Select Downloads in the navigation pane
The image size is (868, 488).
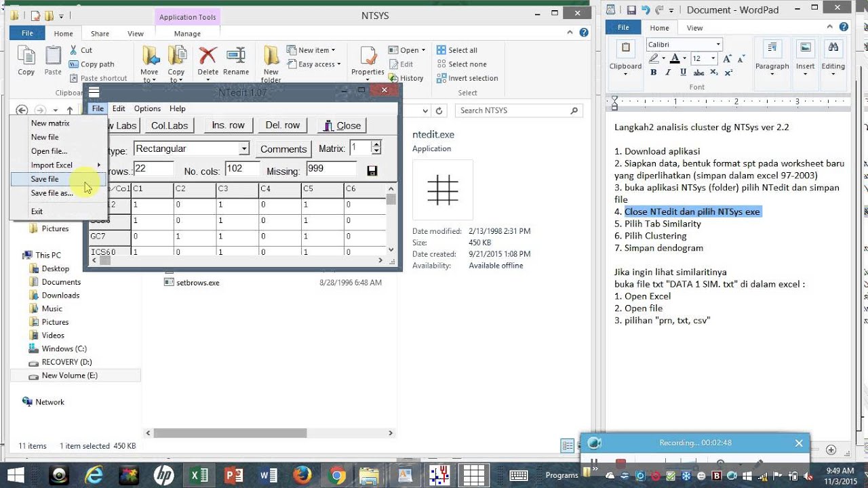coord(60,296)
